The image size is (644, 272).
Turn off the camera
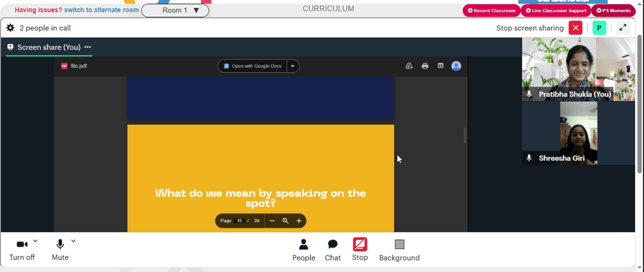click(x=22, y=250)
